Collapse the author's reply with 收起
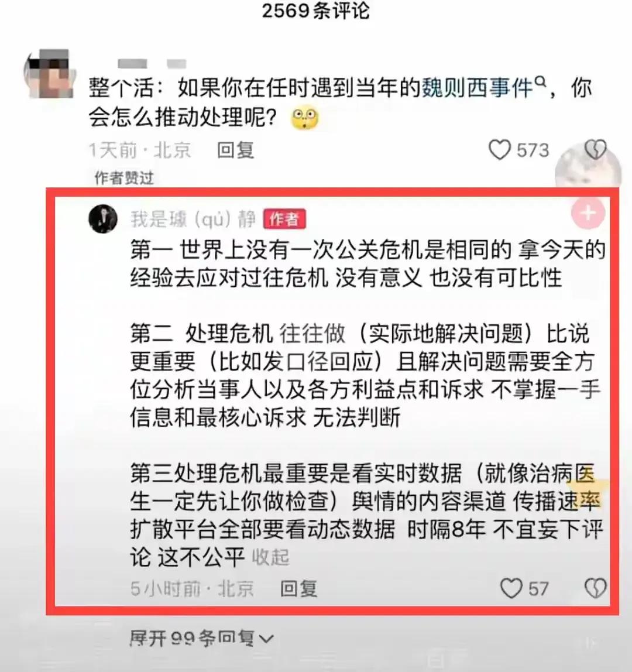The width and height of the screenshot is (632, 672). point(270,557)
